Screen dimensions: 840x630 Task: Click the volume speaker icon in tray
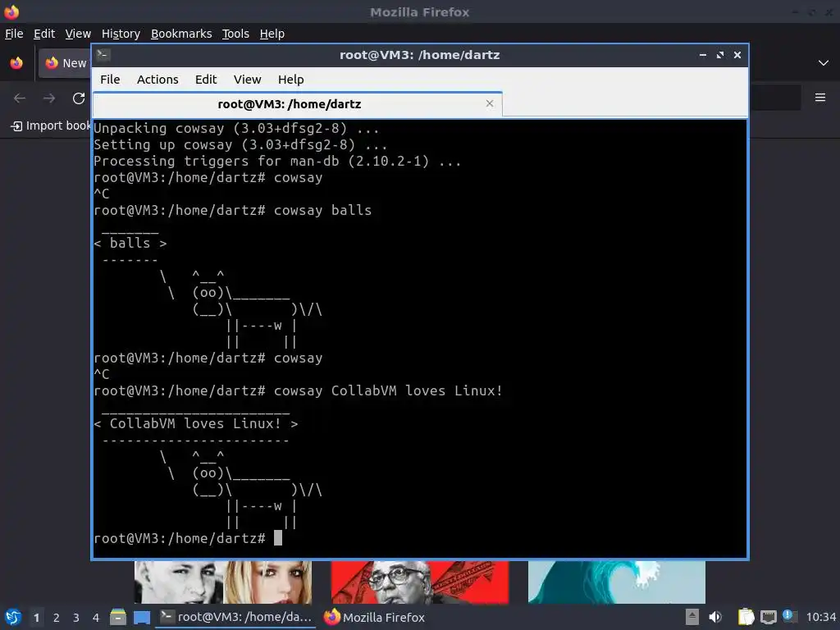[x=715, y=617]
